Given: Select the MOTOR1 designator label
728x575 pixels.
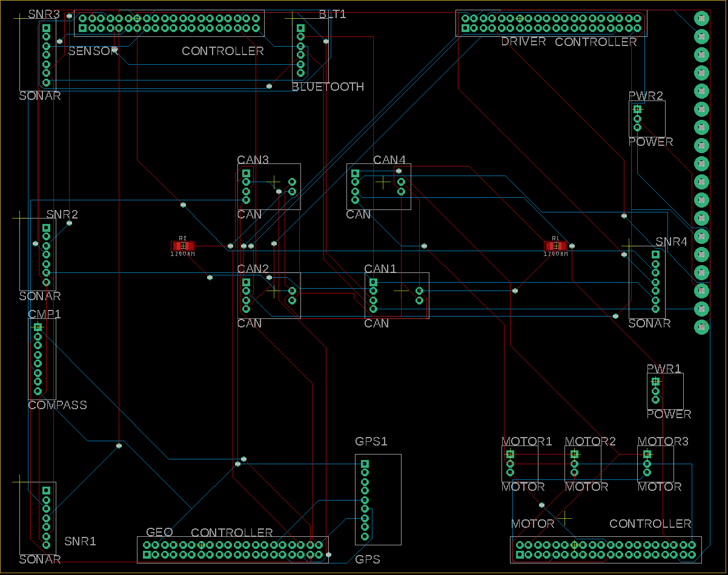Looking at the screenshot, I should coord(527,441).
